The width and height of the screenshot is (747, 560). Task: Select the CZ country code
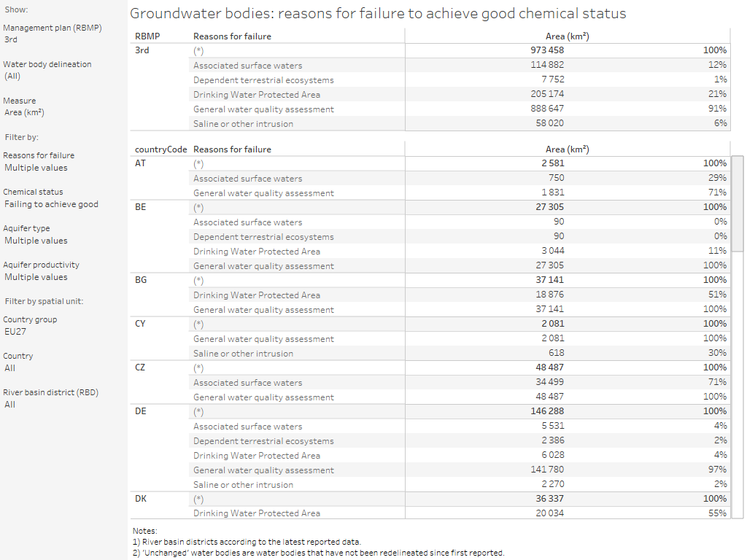click(x=140, y=367)
